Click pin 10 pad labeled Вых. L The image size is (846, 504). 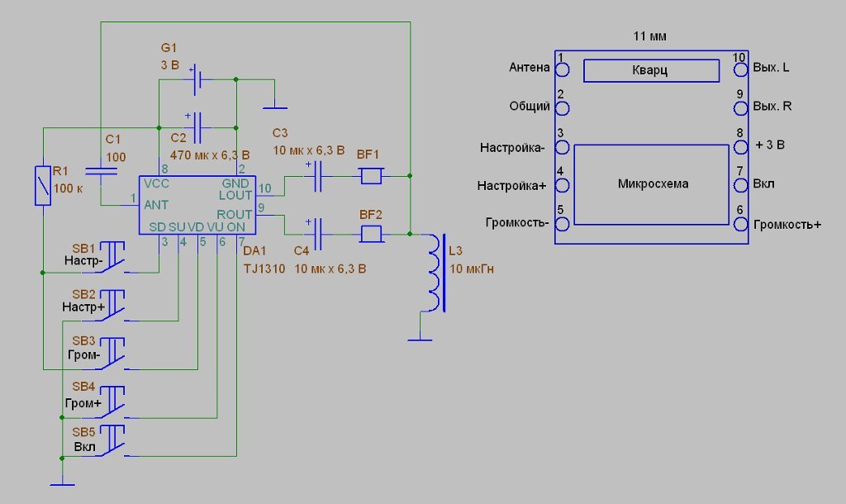(740, 69)
